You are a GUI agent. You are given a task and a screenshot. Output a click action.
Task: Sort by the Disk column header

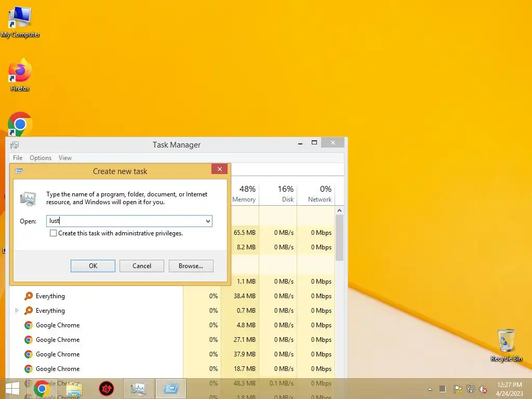pyautogui.click(x=278, y=194)
